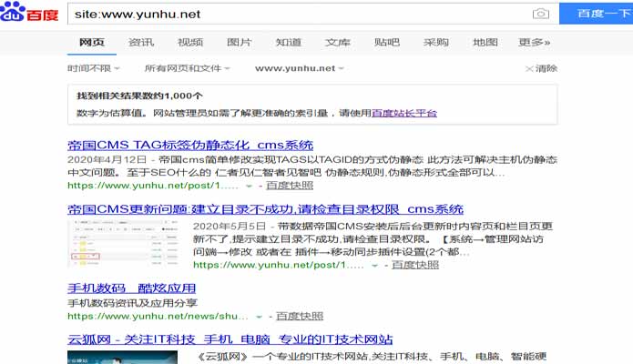Image resolution: width=633 pixels, height=364 pixels.
Task: Click thumbnail of the 云狐网 result
Action: click(x=122, y=357)
